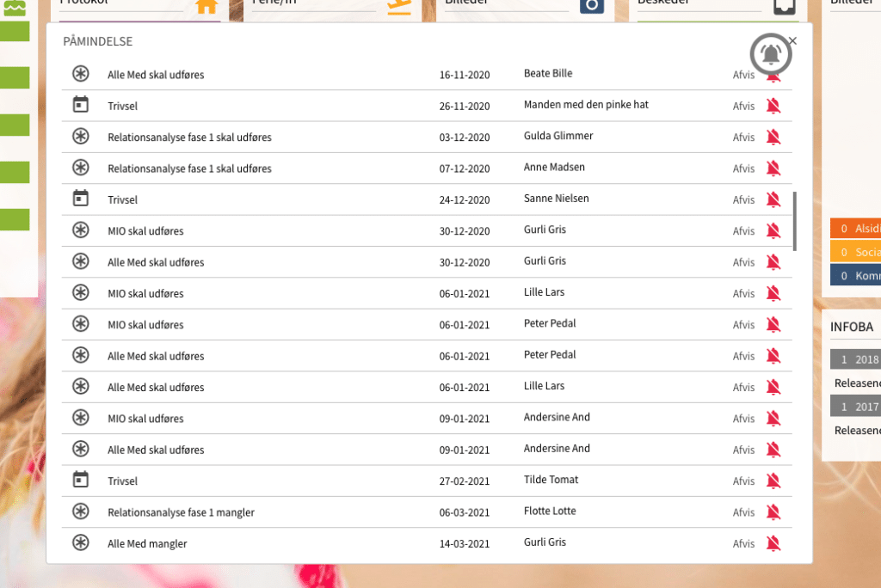The height and width of the screenshot is (588, 881).
Task: Click asterisk icon on Anne Madsen's row
Action: 80,168
